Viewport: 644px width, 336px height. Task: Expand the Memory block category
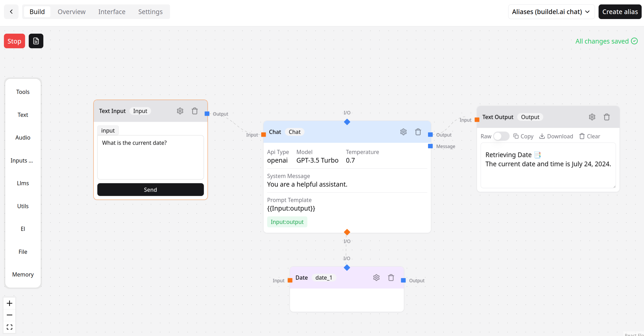23,274
